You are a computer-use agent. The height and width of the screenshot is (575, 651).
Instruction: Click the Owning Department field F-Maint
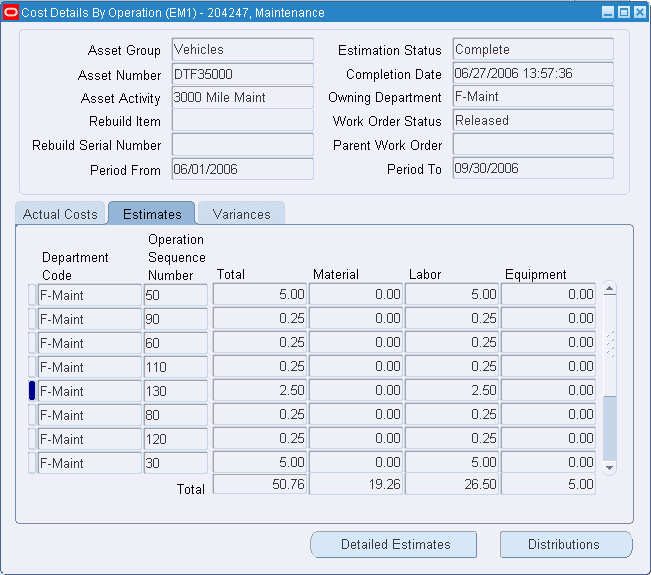pos(533,97)
